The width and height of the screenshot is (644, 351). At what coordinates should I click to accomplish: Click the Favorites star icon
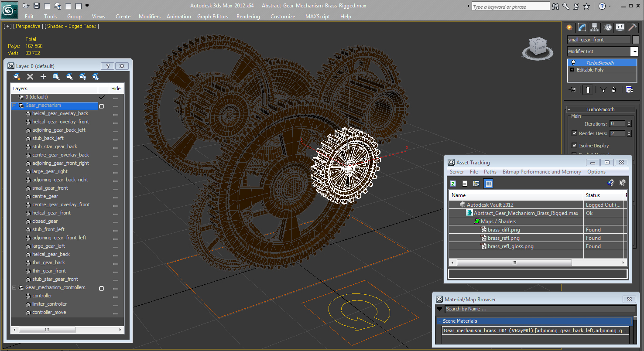tap(587, 6)
